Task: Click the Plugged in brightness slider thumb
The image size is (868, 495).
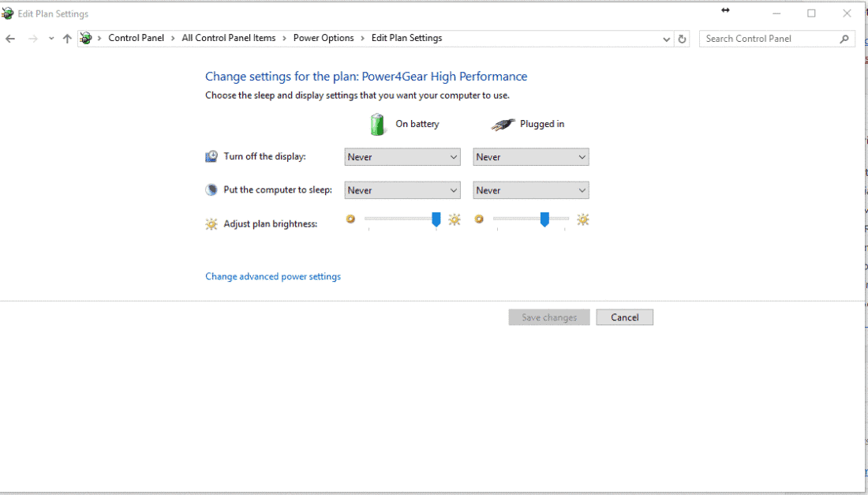Action: point(544,219)
